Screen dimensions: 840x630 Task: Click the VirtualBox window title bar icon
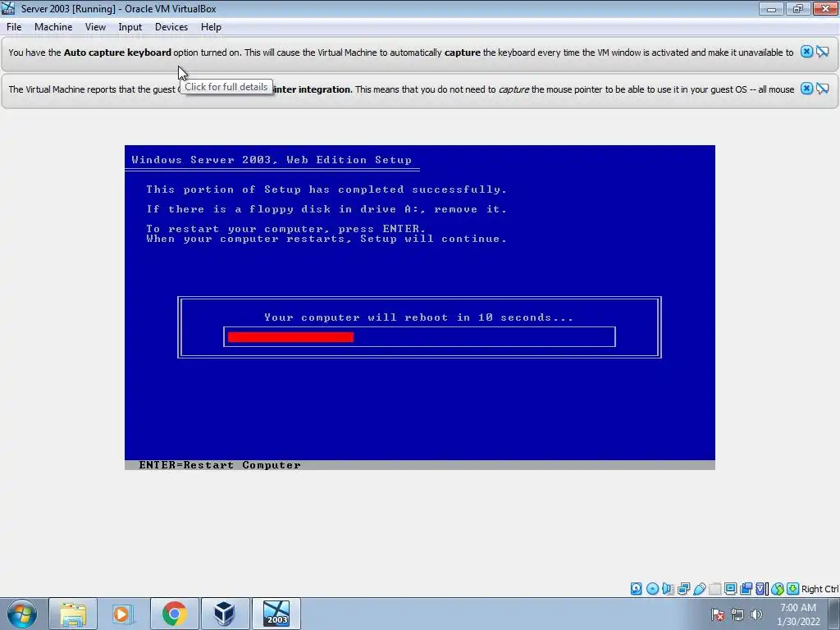pos(8,8)
